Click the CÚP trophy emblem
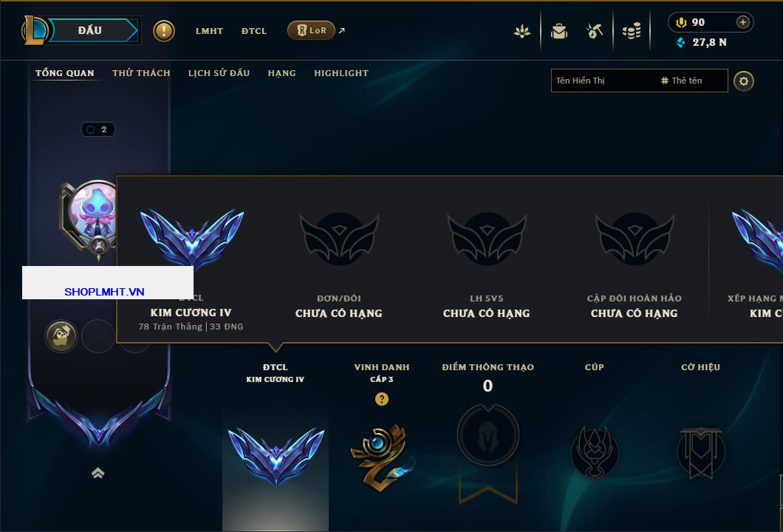Screen dimensions: 783x532 (594, 452)
